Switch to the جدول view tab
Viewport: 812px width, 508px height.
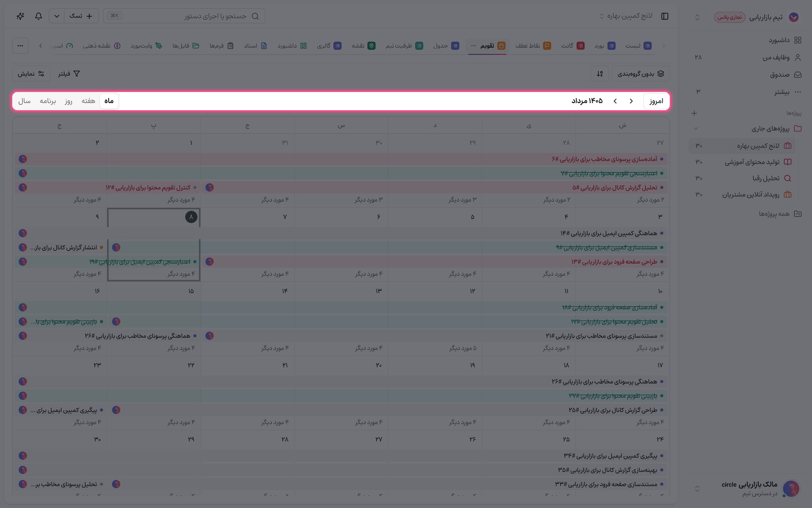[446, 46]
